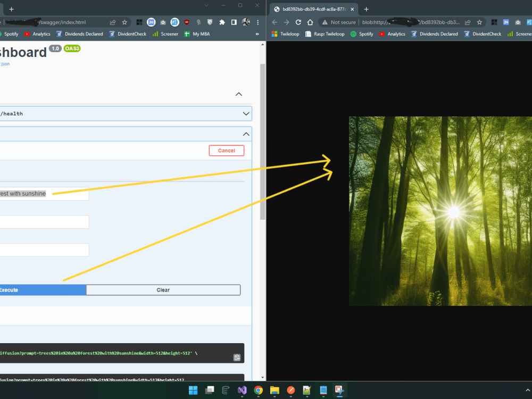Click the prompt field containing 'with sunshine'
Image resolution: width=532 pixels, height=399 pixels.
pyautogui.click(x=45, y=194)
